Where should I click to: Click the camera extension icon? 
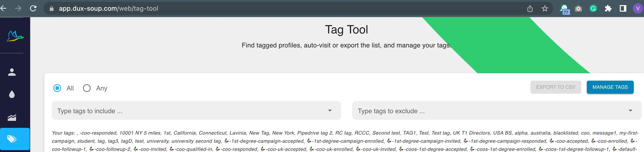578,9
